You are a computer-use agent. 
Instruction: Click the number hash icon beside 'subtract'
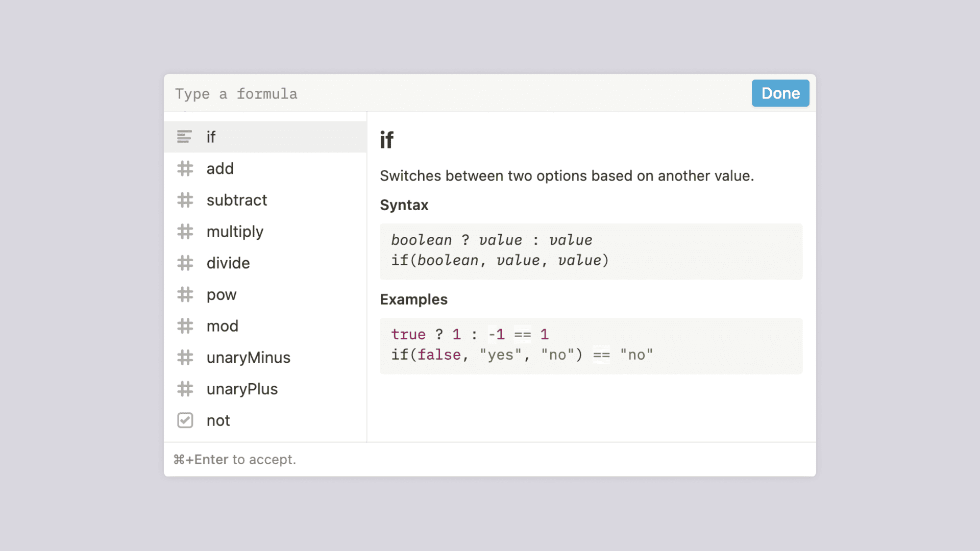click(185, 200)
